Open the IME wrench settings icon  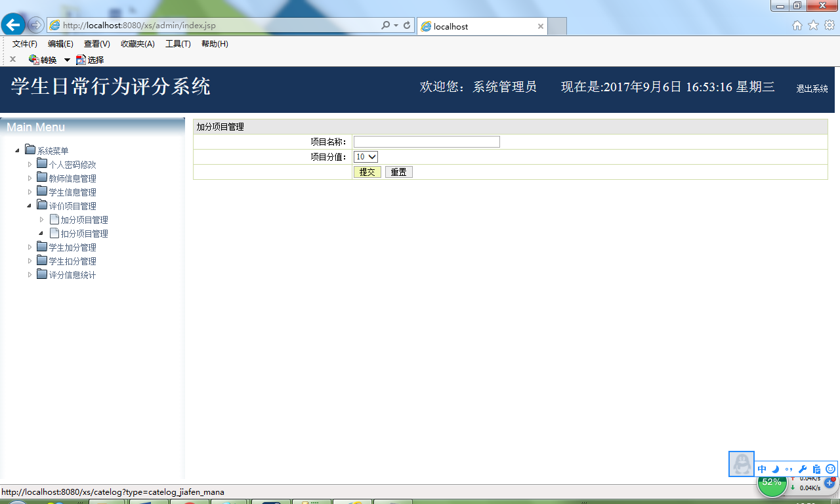pos(803,469)
